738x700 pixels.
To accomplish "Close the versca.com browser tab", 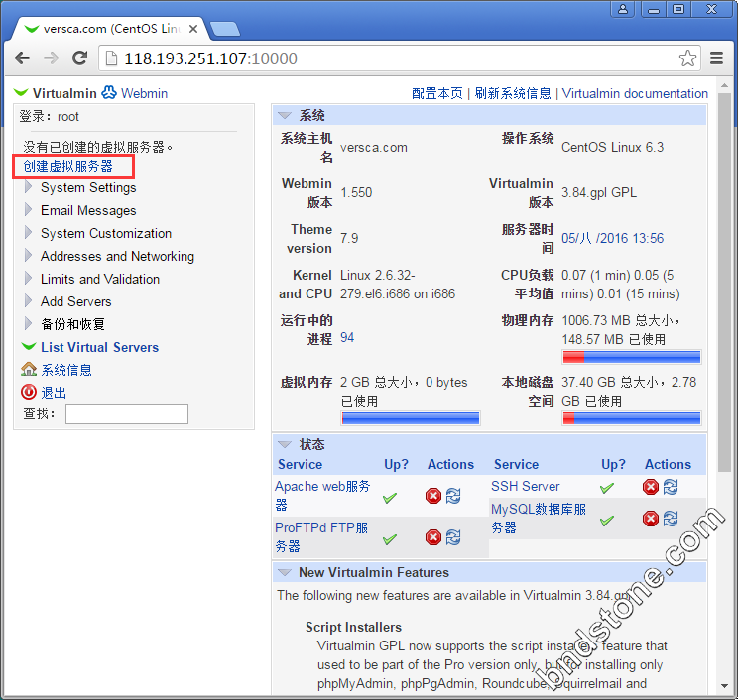I will [192, 29].
